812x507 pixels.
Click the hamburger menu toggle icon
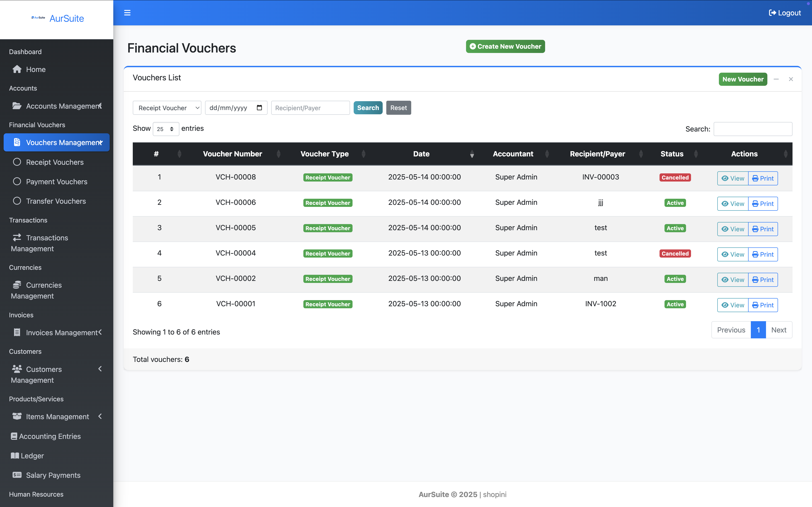(x=127, y=13)
